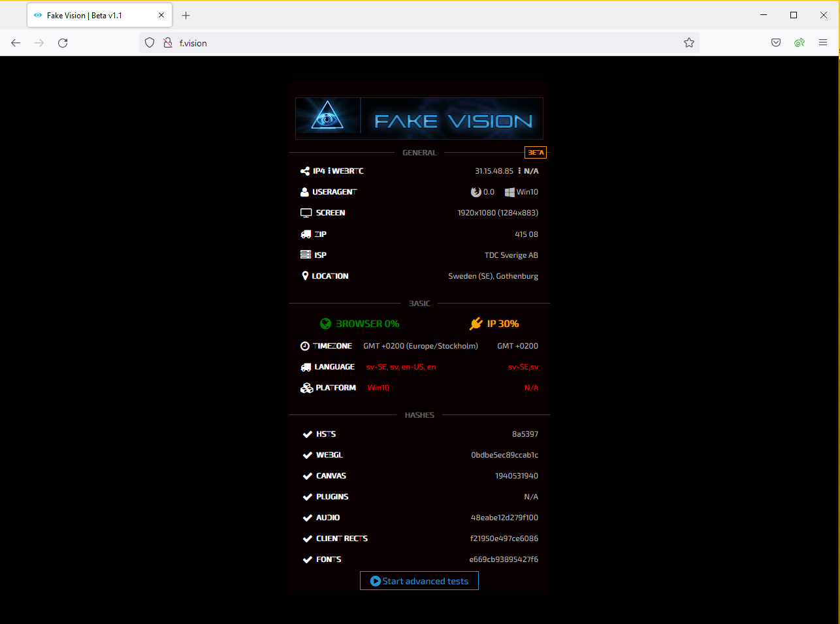Open the Pocket save icon
840x624 pixels.
point(776,43)
